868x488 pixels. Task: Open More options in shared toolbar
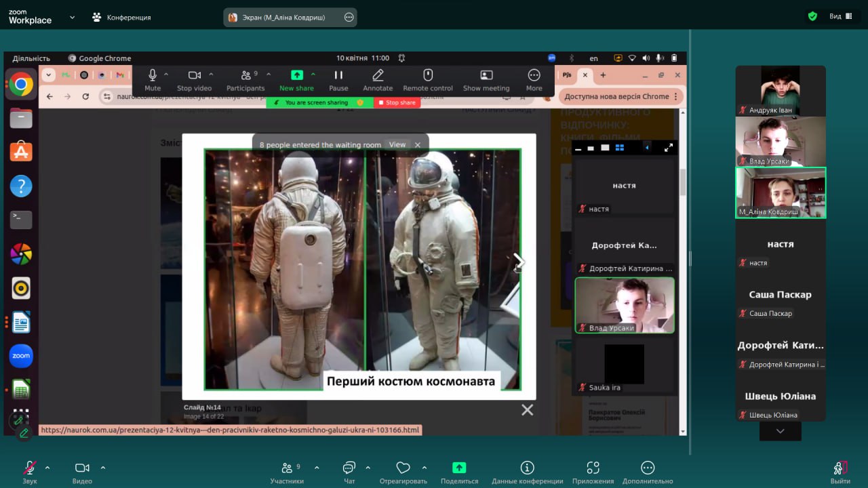pos(534,80)
